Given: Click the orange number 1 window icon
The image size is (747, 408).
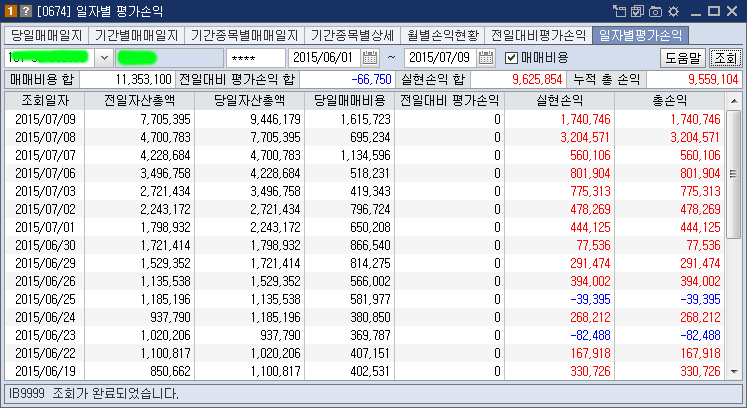Looking at the screenshot, I should [x=10, y=10].
